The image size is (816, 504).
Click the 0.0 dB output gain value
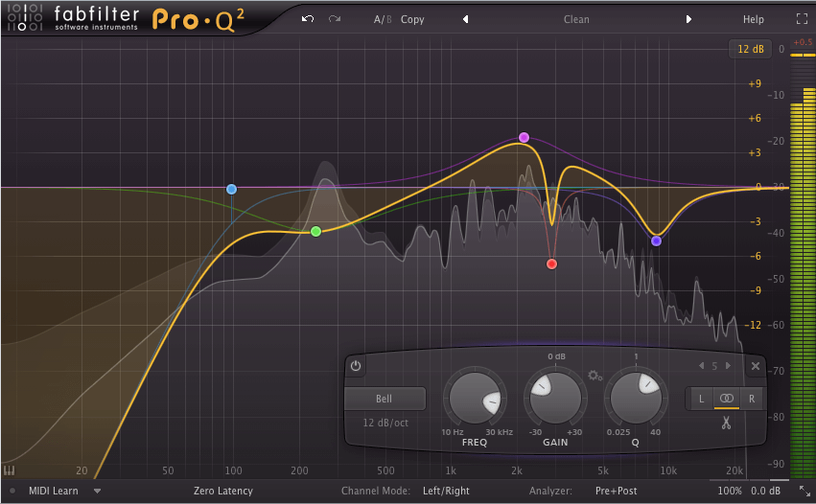coord(765,491)
